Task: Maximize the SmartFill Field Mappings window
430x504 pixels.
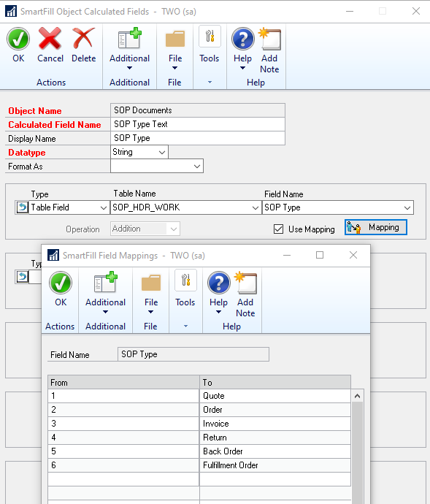Action: (x=320, y=255)
